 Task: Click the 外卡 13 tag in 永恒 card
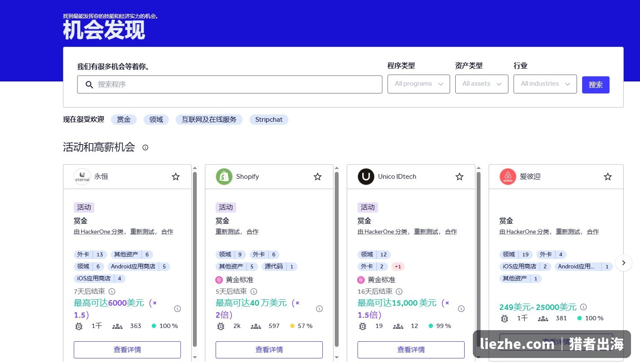pos(90,255)
